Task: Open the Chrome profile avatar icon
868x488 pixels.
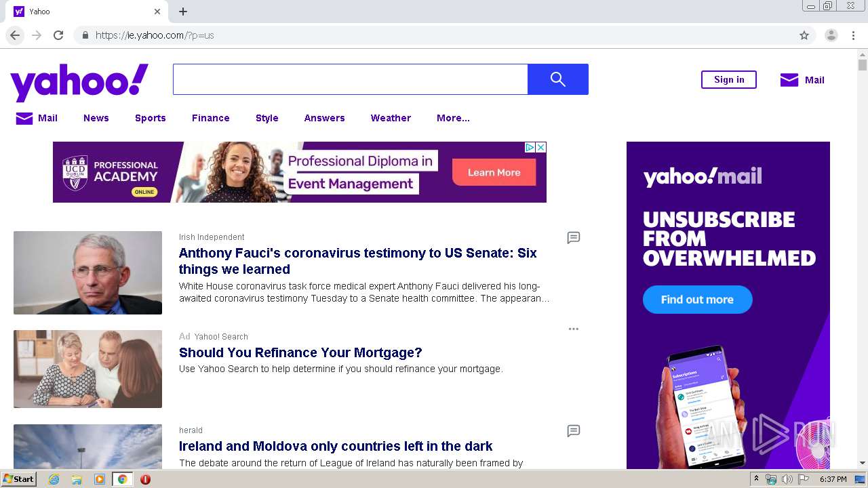Action: [x=831, y=35]
